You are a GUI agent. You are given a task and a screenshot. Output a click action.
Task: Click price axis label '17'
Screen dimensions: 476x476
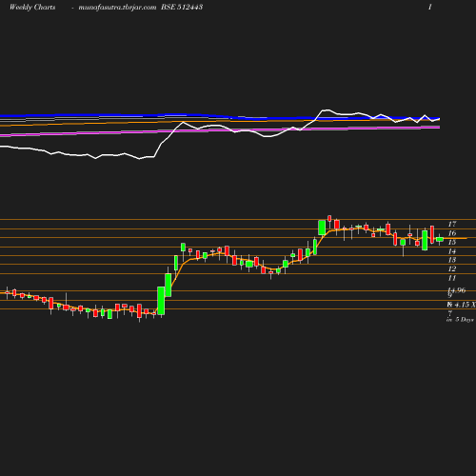[x=452, y=224]
